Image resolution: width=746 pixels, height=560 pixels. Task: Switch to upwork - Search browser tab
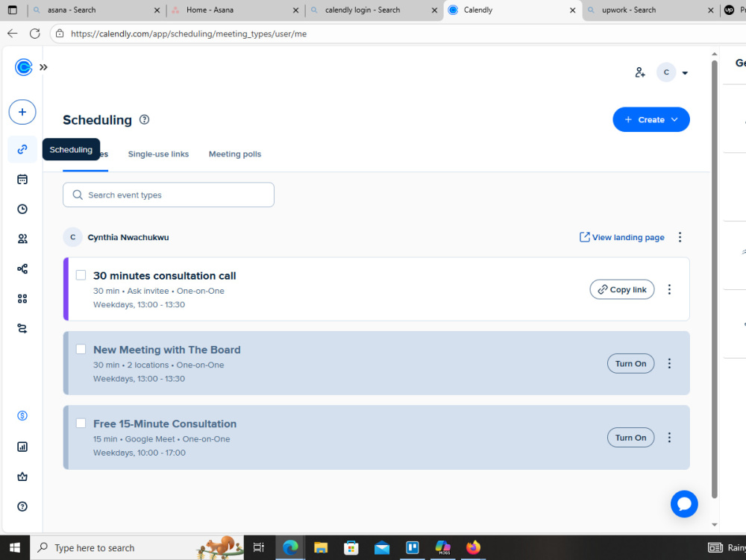tap(651, 10)
